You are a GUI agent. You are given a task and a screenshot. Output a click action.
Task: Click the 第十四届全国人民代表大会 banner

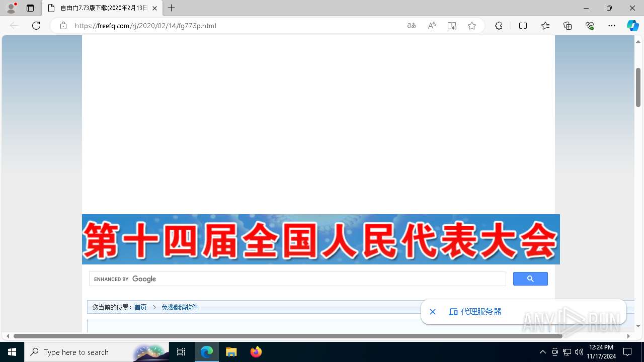pyautogui.click(x=321, y=239)
